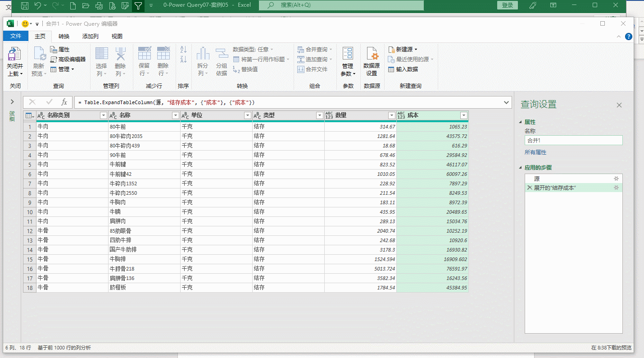Click Choose Columns (选择列) icon
This screenshot has width=644, height=358.
click(102, 54)
